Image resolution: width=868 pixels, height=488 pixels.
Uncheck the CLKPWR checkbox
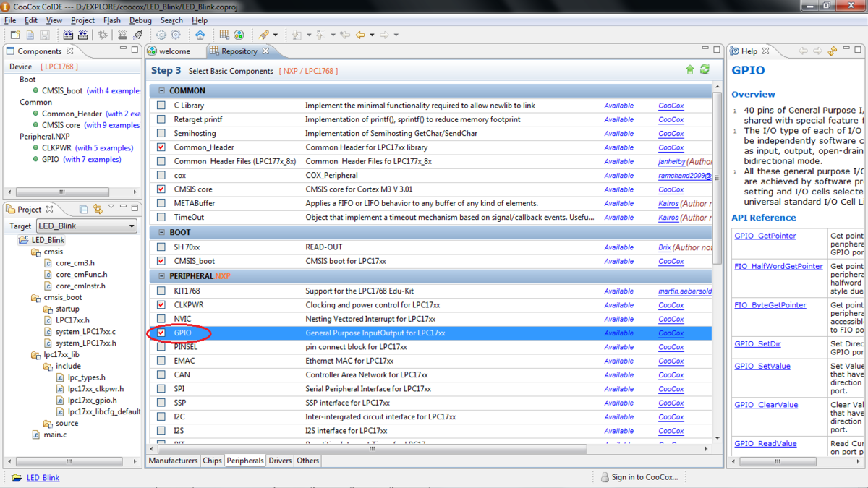click(161, 305)
